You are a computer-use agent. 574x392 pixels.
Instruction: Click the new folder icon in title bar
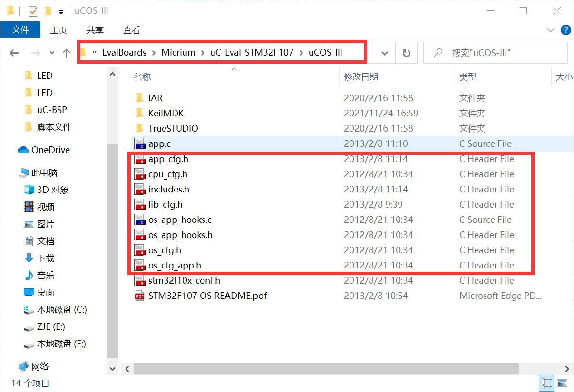(x=48, y=10)
